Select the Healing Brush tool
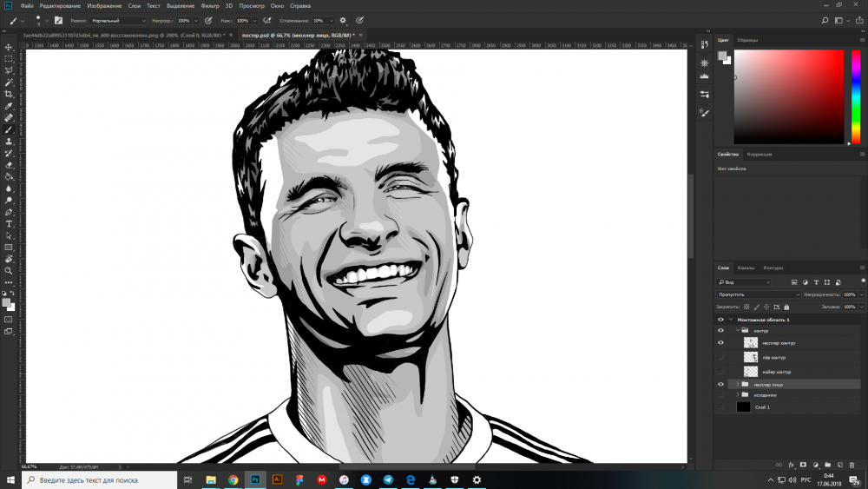Screen dimensions: 868x489 click(9, 117)
